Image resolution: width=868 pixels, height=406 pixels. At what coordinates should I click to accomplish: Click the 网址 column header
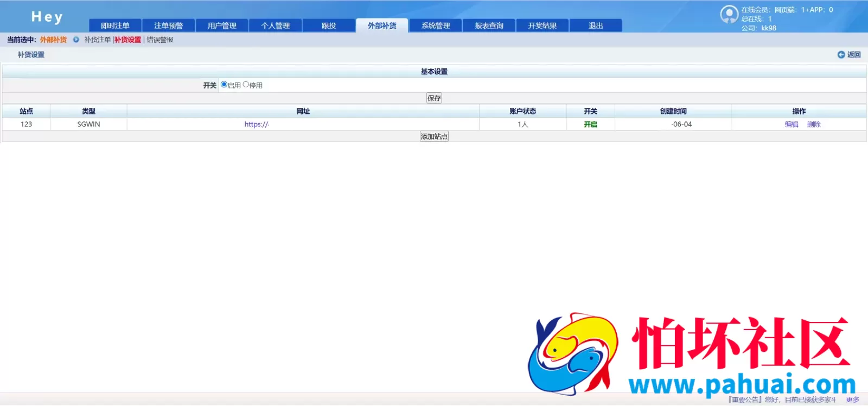click(303, 111)
